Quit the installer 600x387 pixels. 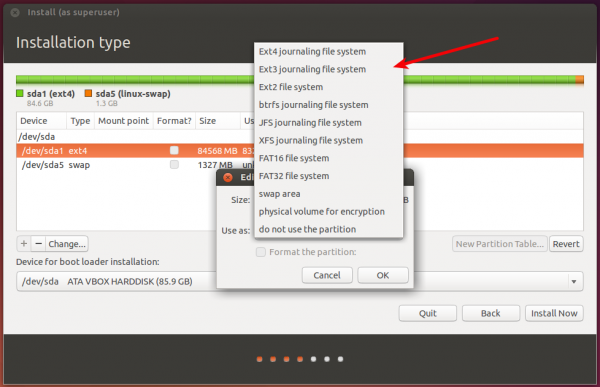coord(427,313)
